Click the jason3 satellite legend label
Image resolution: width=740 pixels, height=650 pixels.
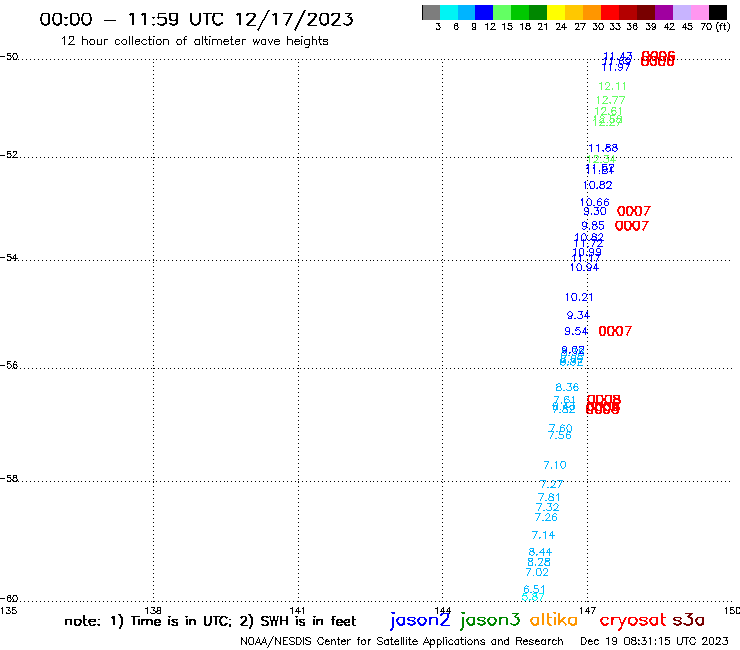490,620
